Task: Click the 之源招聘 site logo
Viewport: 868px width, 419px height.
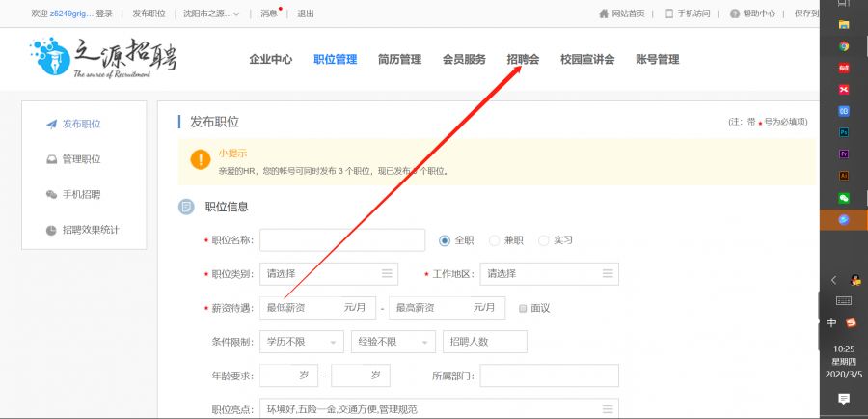Action: (103, 58)
